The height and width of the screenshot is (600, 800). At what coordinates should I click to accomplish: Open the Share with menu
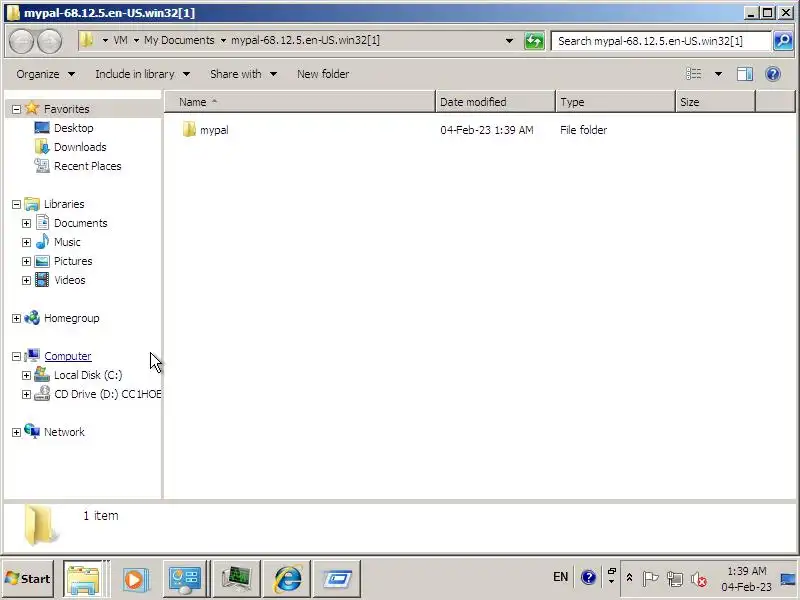[243, 74]
